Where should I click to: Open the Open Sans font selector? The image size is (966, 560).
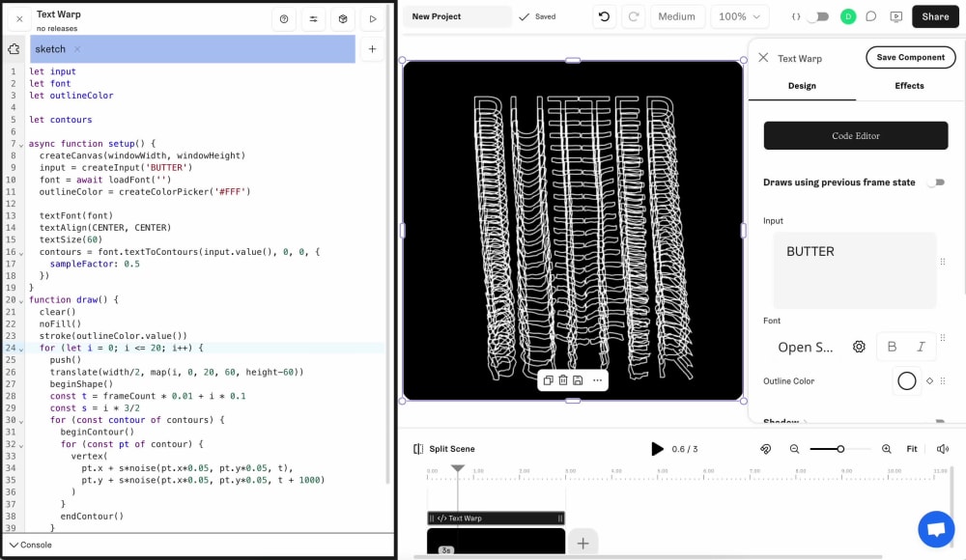click(806, 347)
